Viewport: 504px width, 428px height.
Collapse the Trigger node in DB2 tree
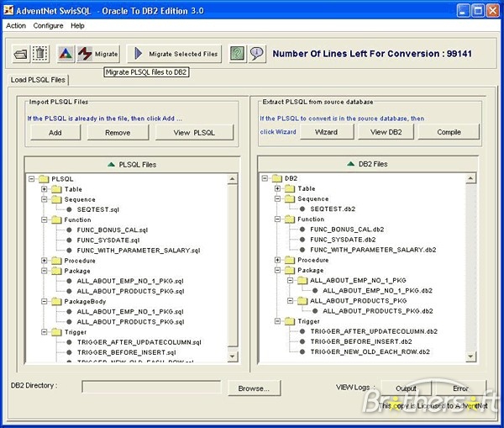pos(278,321)
